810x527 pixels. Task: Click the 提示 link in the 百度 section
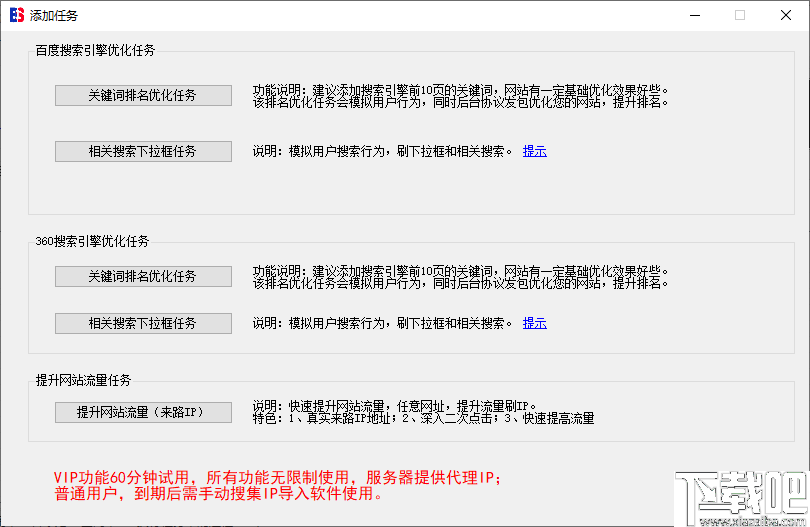[x=535, y=151]
